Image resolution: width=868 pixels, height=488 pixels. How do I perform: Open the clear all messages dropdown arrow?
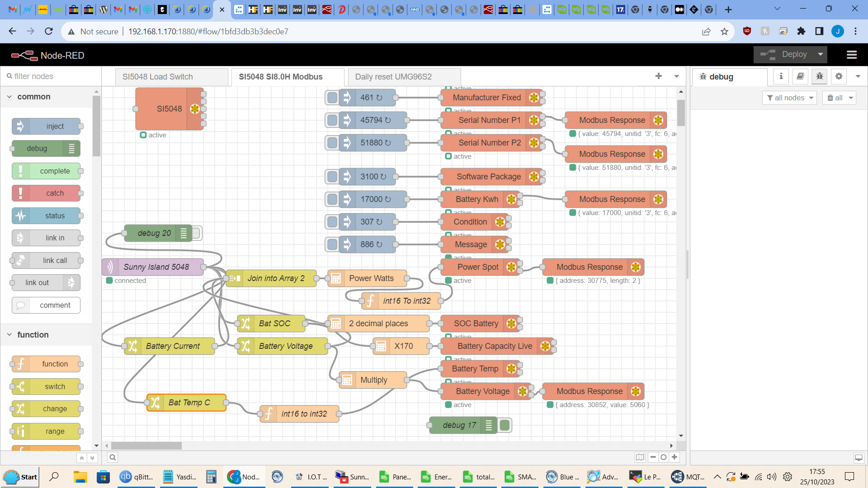851,98
